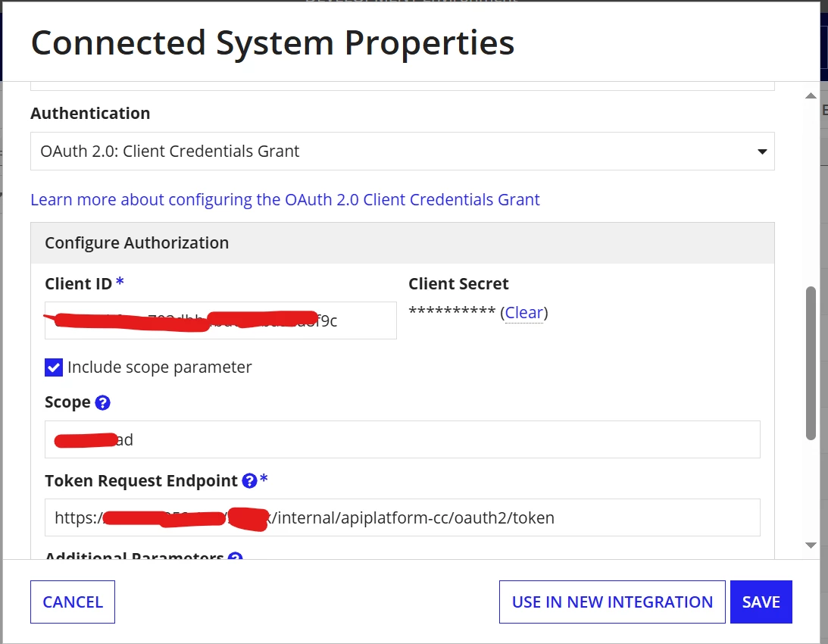The height and width of the screenshot is (644, 828).
Task: Open the Authentication OAuth 2.0 dropdown
Action: [x=402, y=151]
